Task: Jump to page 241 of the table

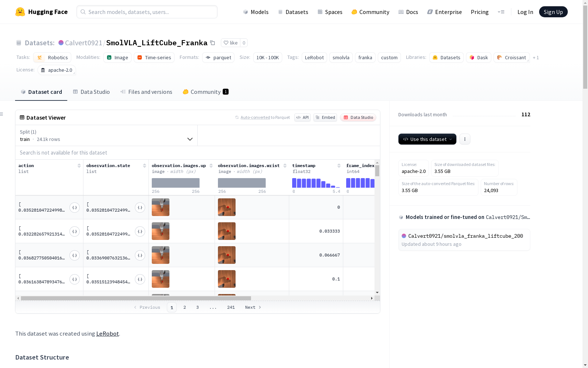Action: pyautogui.click(x=231, y=307)
